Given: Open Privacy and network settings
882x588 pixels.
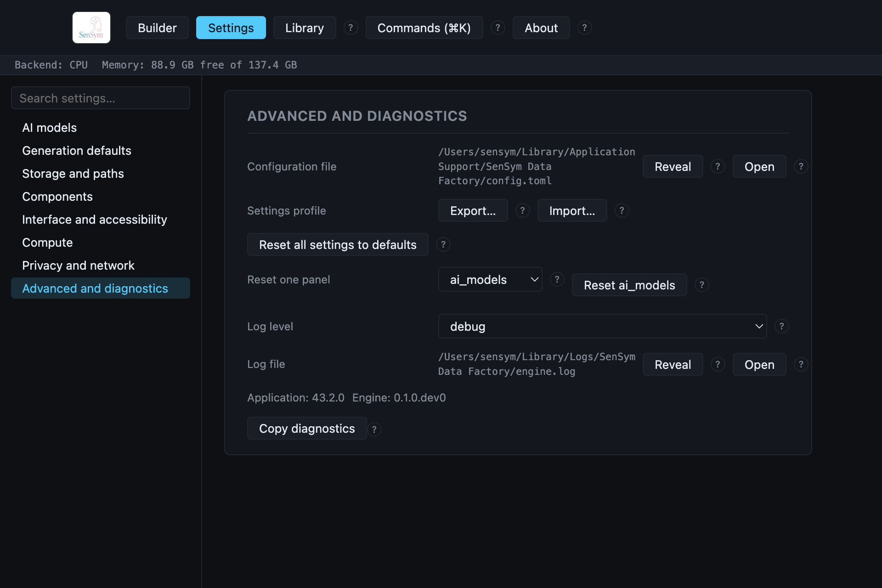Looking at the screenshot, I should (101, 266).
